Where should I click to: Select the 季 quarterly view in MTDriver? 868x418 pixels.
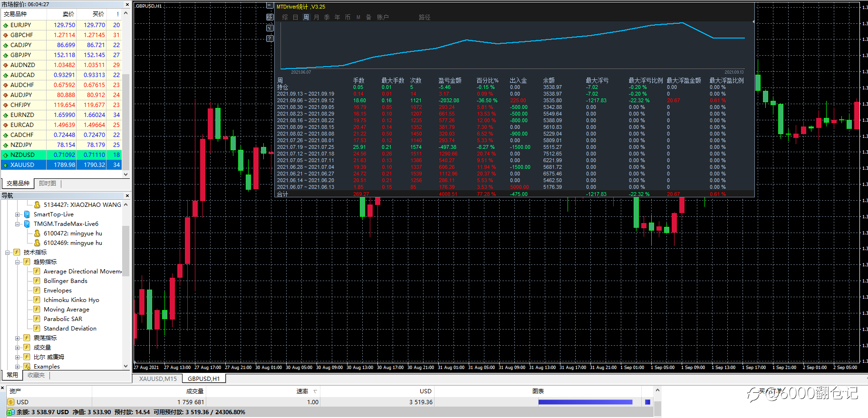pyautogui.click(x=327, y=17)
